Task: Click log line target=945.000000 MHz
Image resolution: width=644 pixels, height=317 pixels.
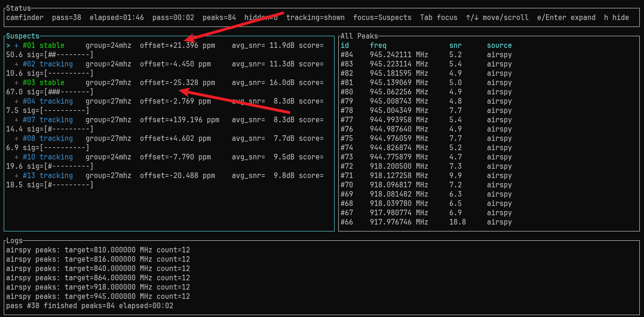Action: click(98, 297)
